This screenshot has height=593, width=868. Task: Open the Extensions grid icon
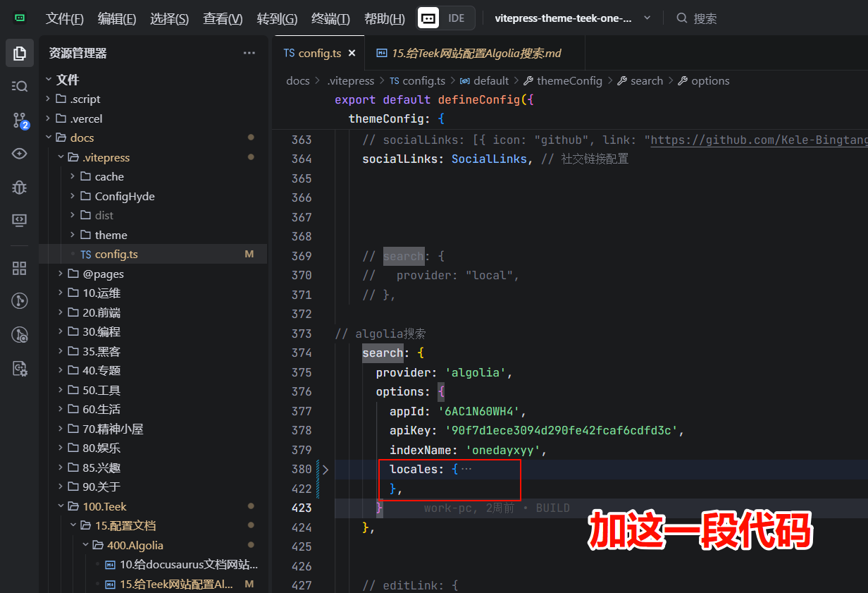point(20,268)
